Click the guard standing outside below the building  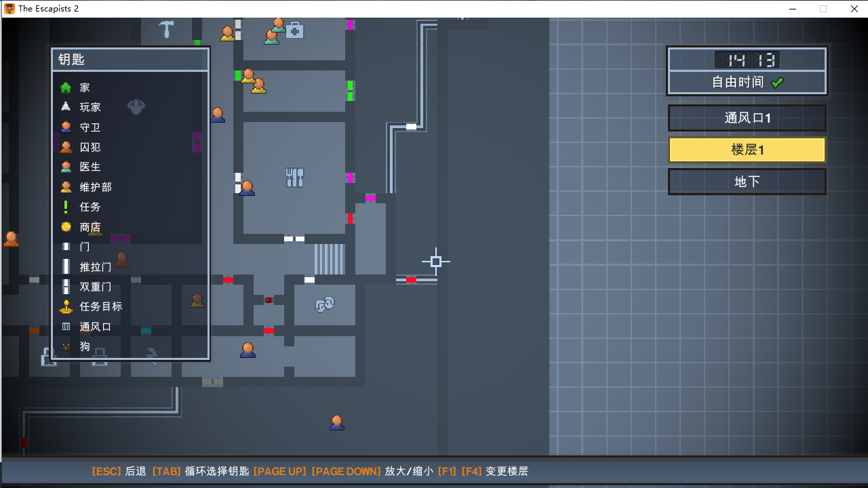337,423
